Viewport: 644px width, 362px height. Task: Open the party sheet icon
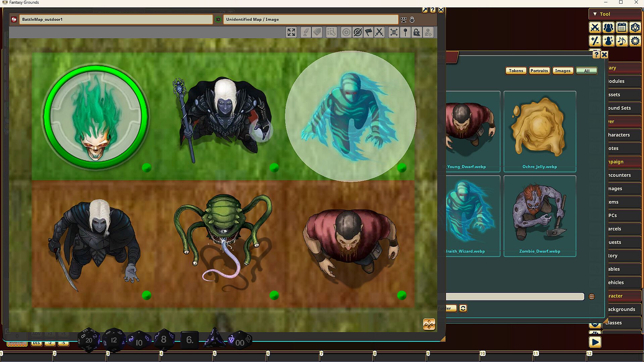pyautogui.click(x=608, y=28)
